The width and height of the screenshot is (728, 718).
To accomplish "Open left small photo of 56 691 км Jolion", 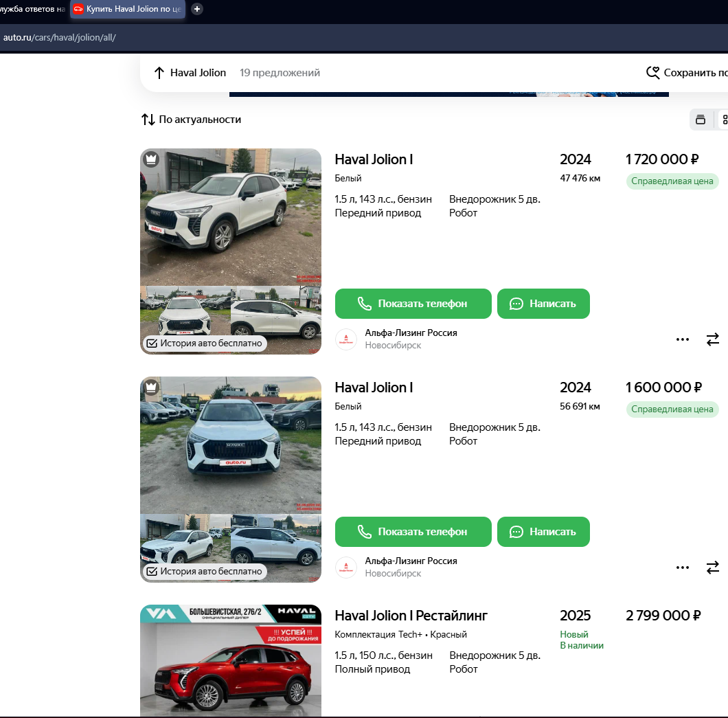I will click(185, 539).
